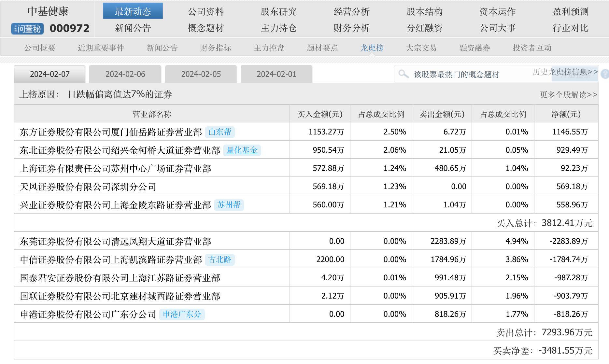The image size is (609, 364).
Task: Click the search magnifier icon
Action: coord(404,74)
